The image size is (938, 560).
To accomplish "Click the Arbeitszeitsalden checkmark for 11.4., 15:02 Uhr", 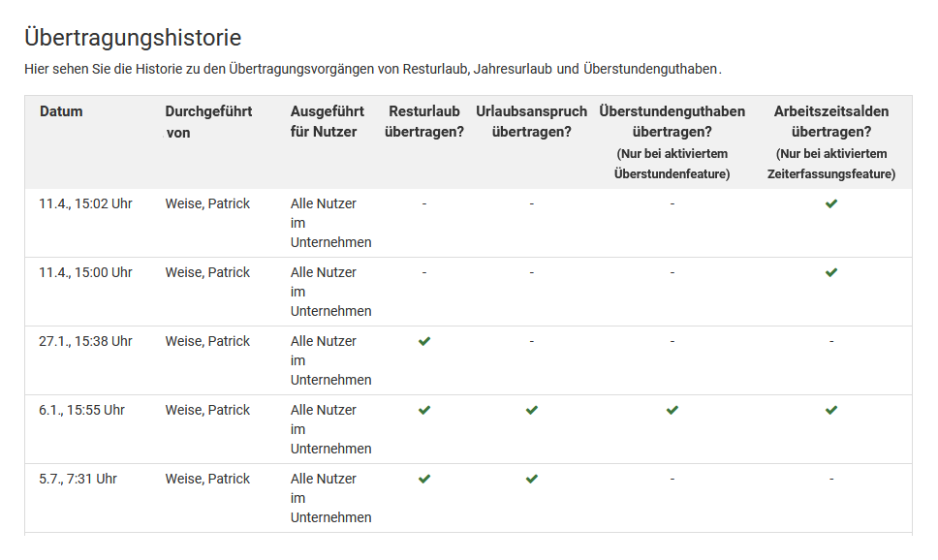I will [x=830, y=203].
